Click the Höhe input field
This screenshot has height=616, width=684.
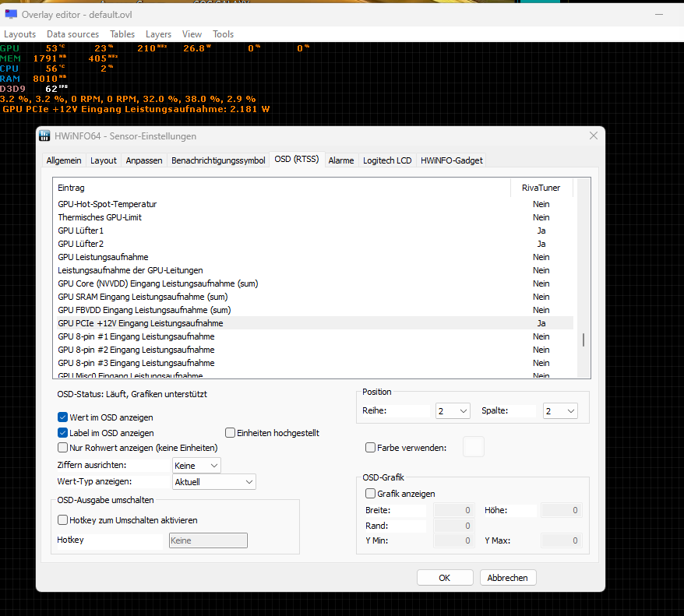(562, 510)
